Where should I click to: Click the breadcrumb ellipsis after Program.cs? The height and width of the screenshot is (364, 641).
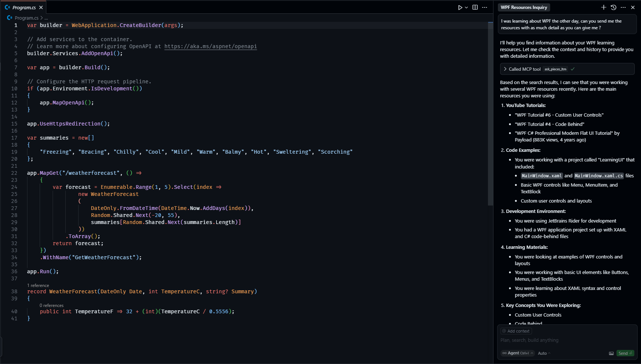tap(46, 18)
